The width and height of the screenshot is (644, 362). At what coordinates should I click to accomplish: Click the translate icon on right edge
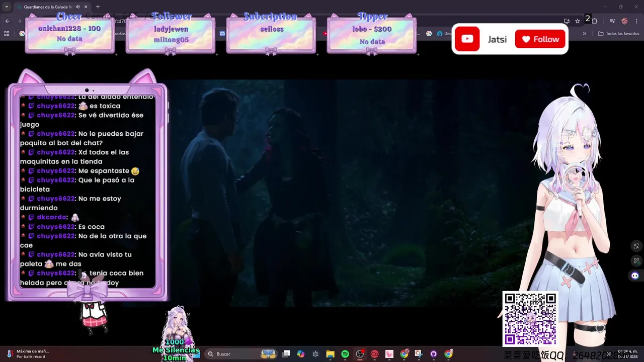click(636, 246)
